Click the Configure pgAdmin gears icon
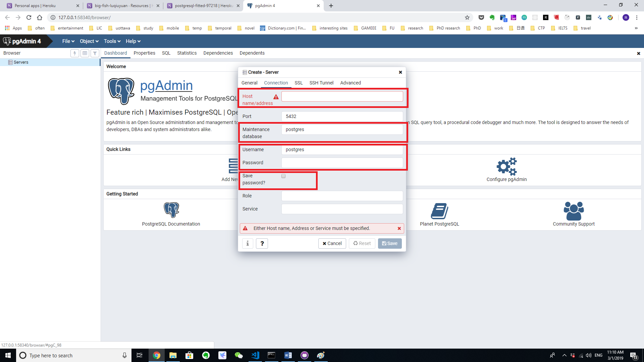Viewport: 644px width, 362px height. click(506, 167)
